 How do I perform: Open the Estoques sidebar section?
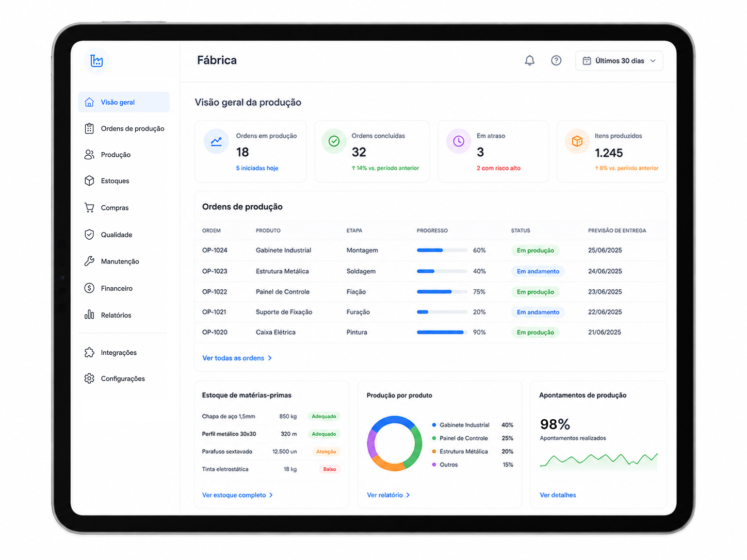(x=124, y=181)
